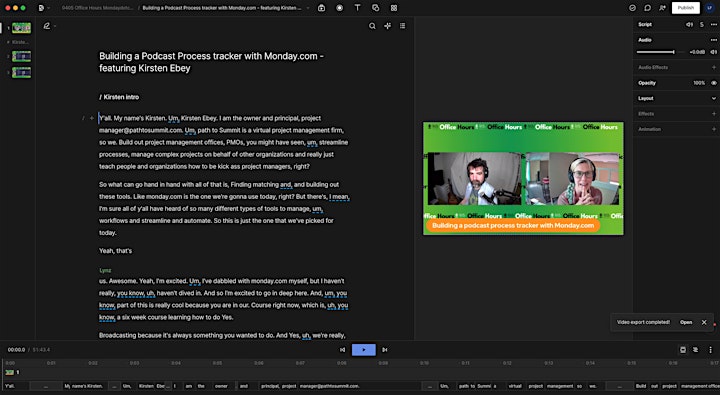
Task: Click the Publish button
Action: click(x=686, y=8)
